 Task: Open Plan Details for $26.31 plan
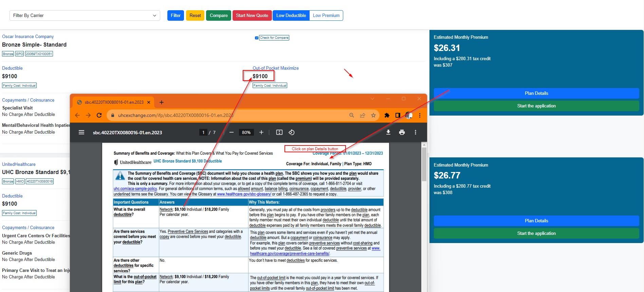tap(536, 93)
